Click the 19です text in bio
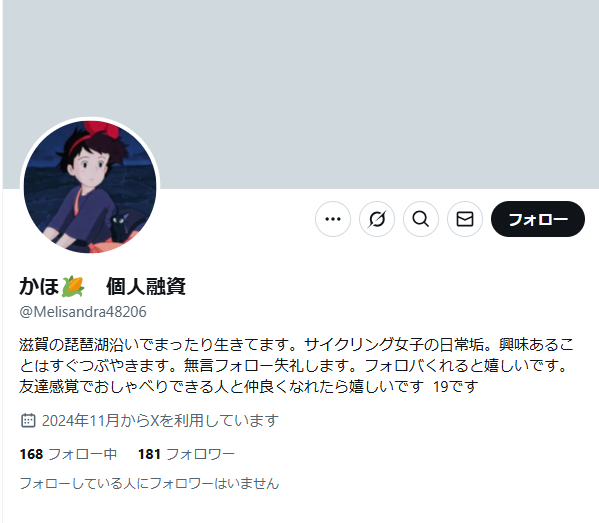The width and height of the screenshot is (599, 523). tap(455, 386)
